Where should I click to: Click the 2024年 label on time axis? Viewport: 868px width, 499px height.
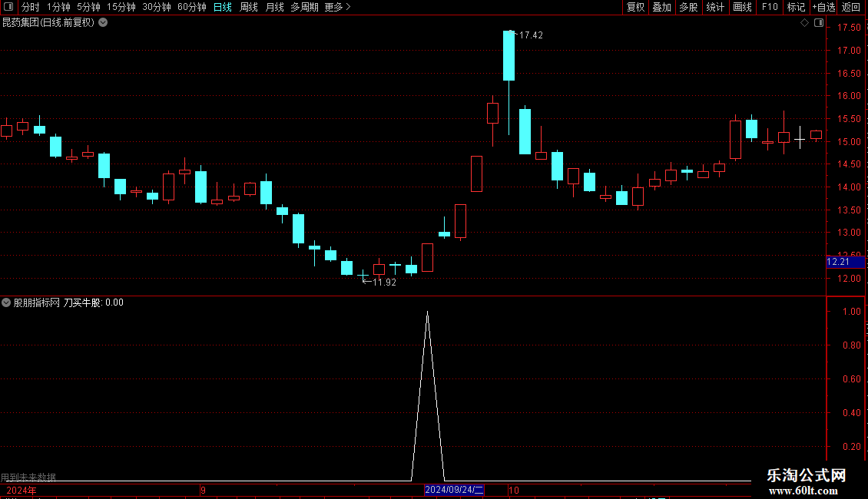point(22,490)
